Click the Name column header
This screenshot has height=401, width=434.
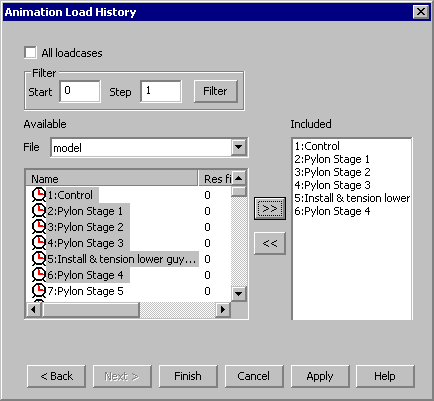(112, 179)
